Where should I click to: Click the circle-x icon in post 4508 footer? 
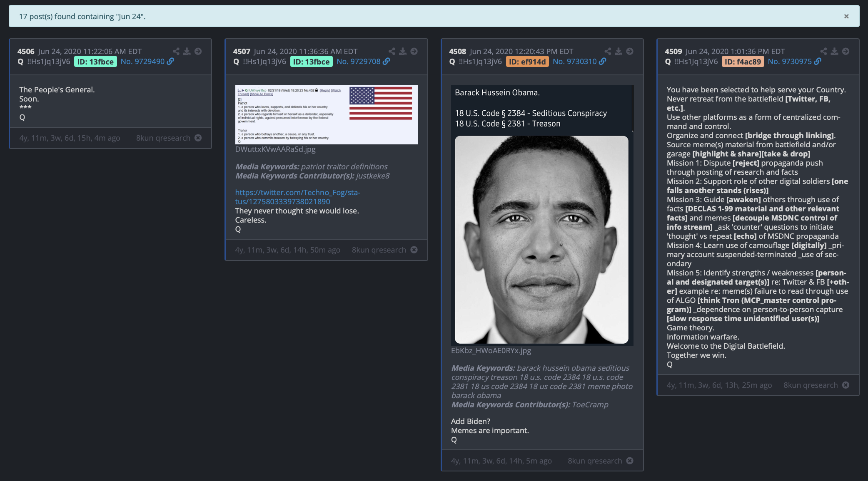[x=630, y=461]
